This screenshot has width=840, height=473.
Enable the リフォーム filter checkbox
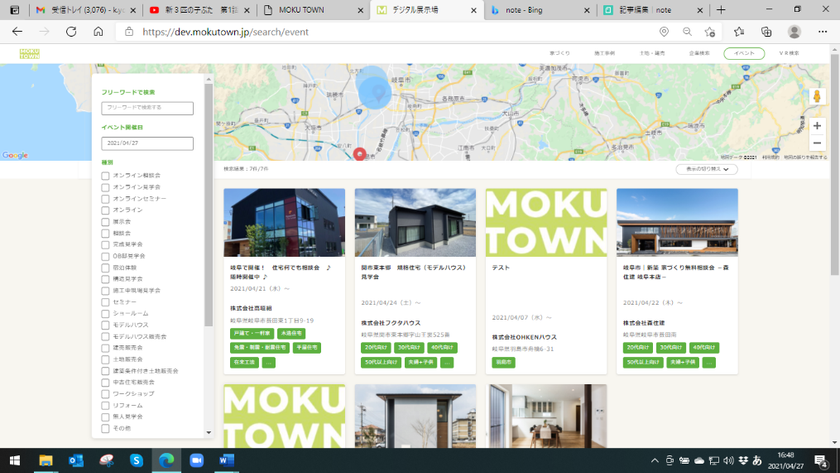pos(105,406)
